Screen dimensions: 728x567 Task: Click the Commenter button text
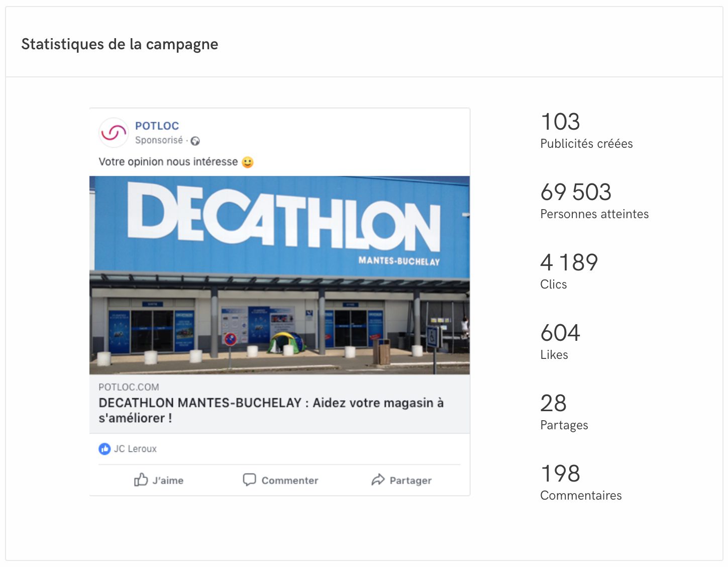click(x=290, y=481)
